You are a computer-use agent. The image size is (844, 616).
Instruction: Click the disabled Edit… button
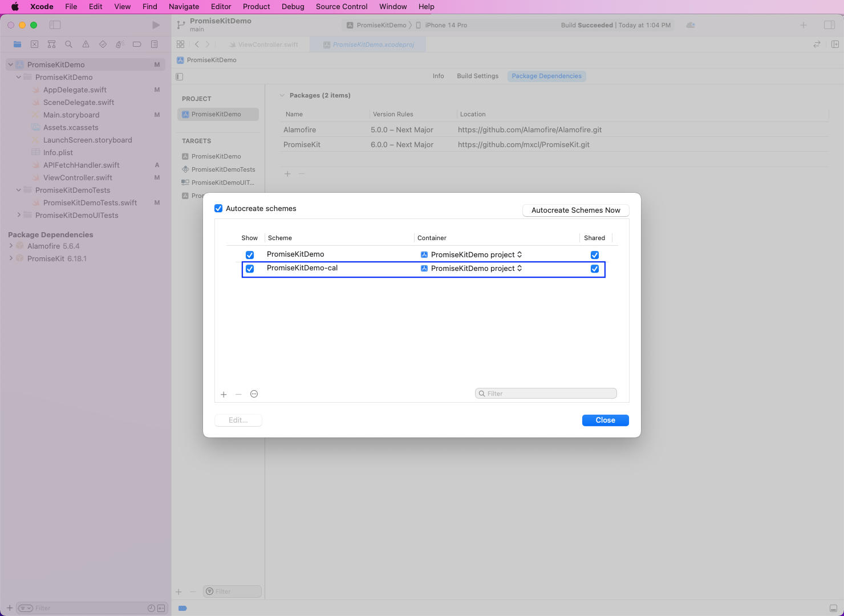238,420
